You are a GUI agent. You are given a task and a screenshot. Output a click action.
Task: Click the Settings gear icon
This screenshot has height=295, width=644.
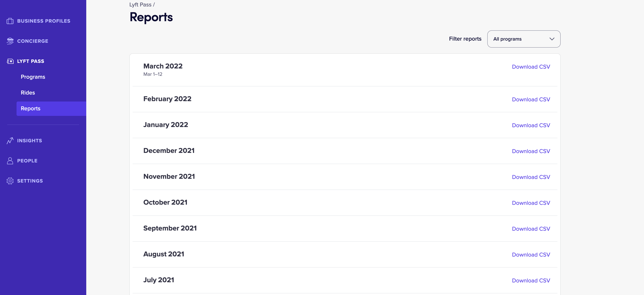[10, 181]
